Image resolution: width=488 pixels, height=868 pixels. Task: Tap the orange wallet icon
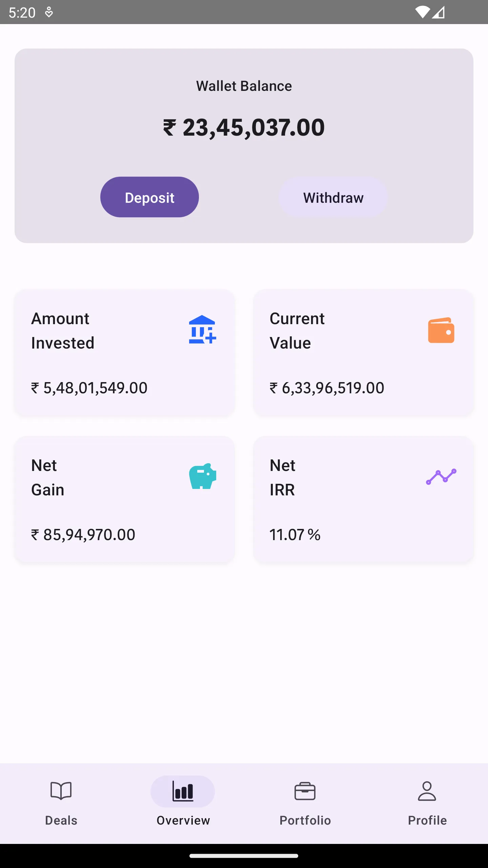(441, 330)
